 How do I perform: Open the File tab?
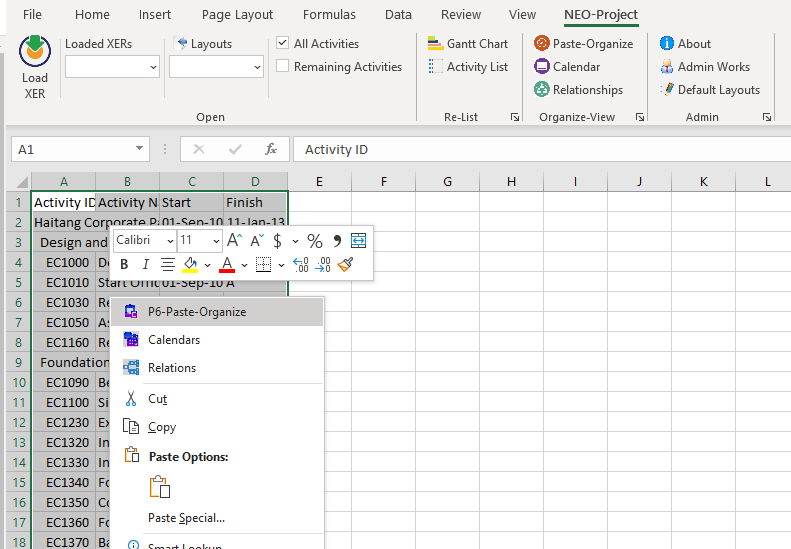tap(32, 15)
